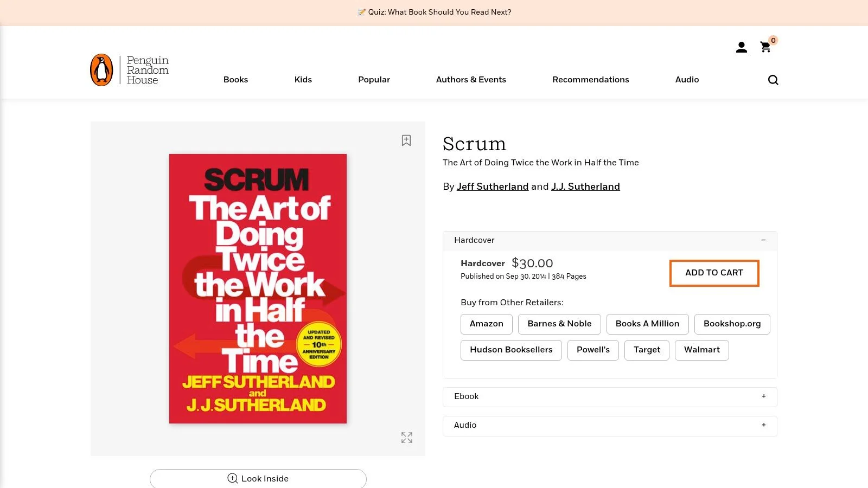
Task: Buy from Powell's
Action: point(593,350)
